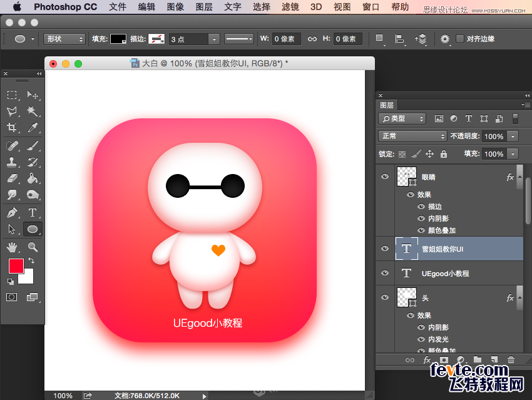Open the 形状 tool mode dropdown

coord(64,39)
